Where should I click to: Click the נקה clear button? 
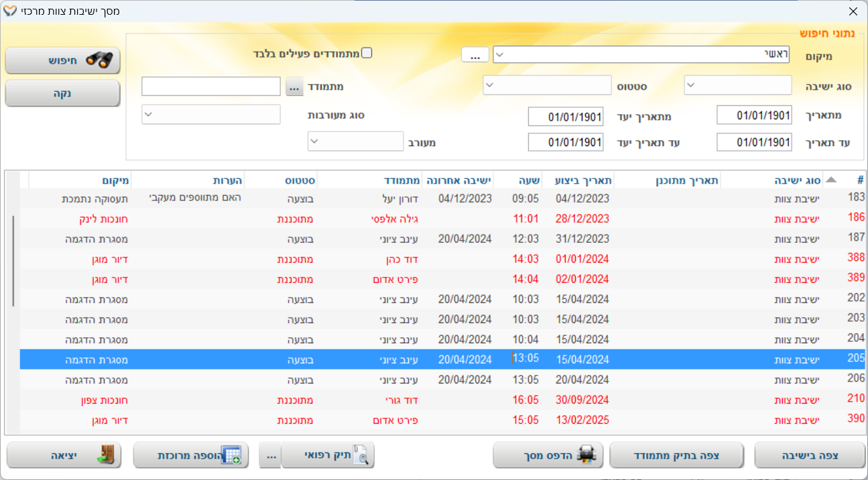(x=62, y=93)
